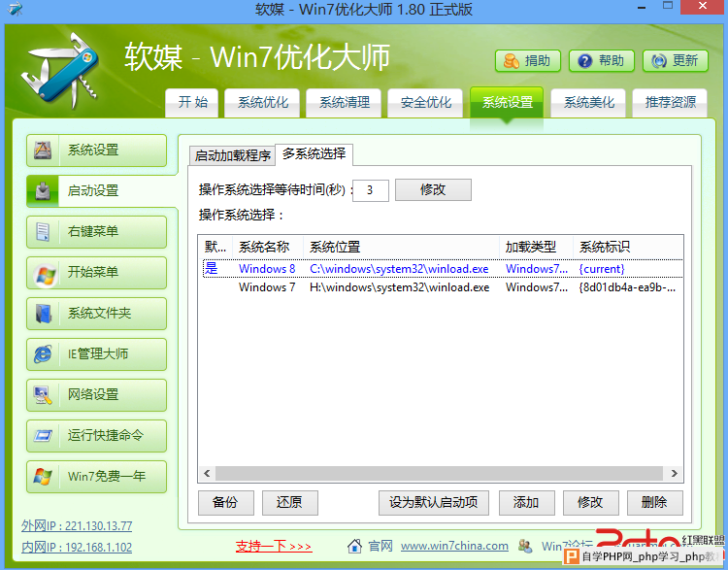
Task: Click the 加载类型 column header
Action: click(x=536, y=248)
